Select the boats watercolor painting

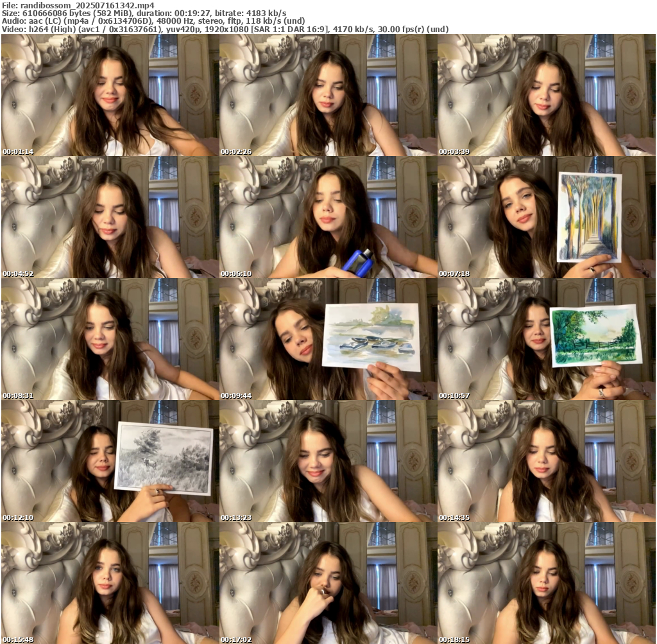pos(371,337)
